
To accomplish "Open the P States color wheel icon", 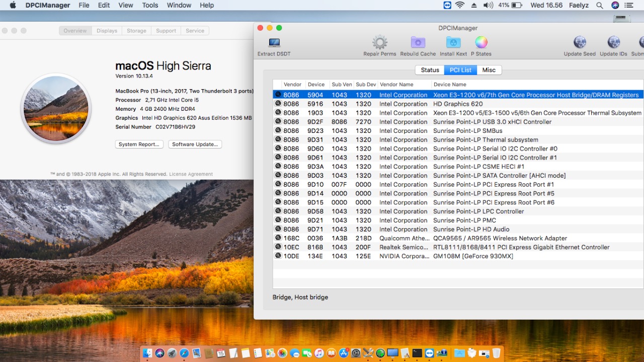I will [x=481, y=42].
